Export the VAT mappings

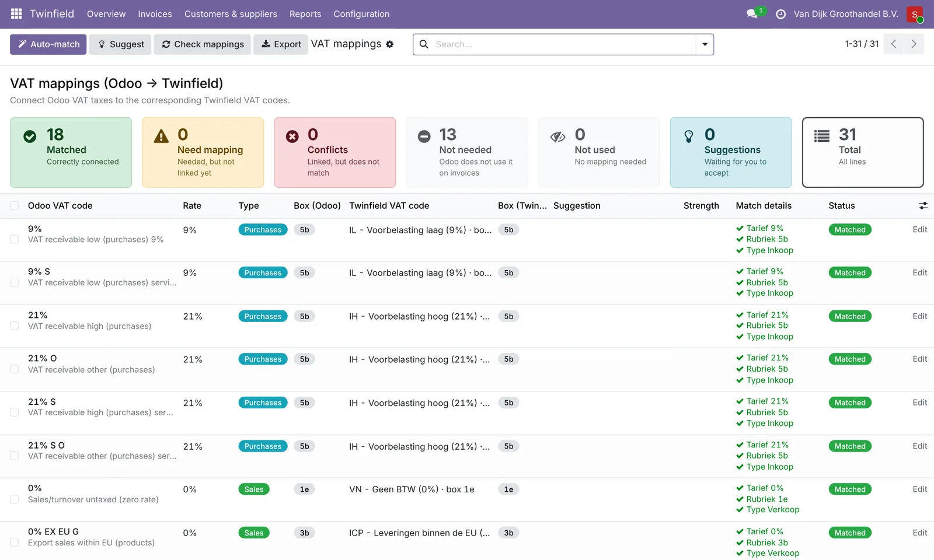[281, 44]
